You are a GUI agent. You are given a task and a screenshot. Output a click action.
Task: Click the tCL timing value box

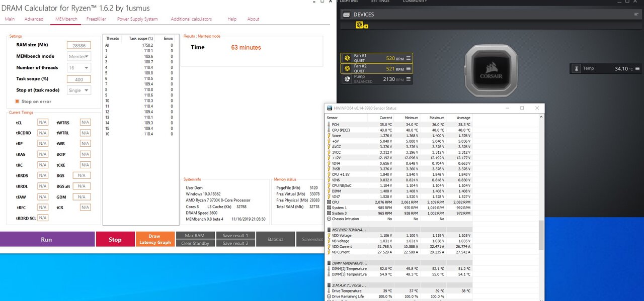point(43,123)
